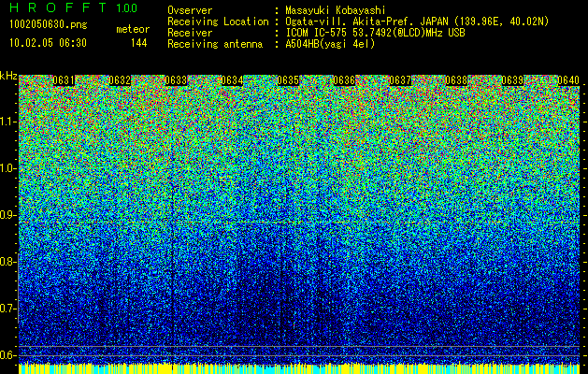Click the 0633 time marker
Viewport: 588px width, 374px height.
coord(176,80)
